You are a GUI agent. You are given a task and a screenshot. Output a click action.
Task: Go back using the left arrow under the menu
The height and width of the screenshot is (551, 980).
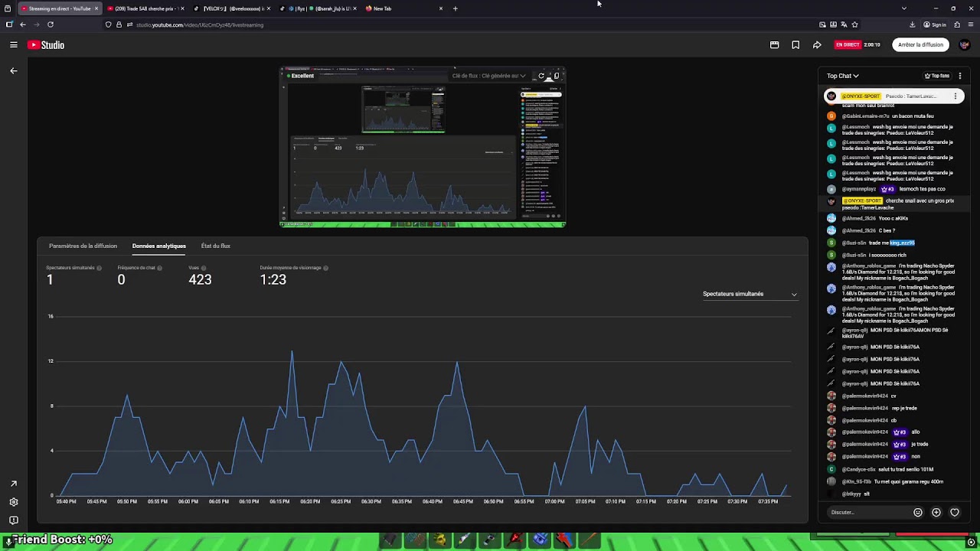click(x=13, y=70)
